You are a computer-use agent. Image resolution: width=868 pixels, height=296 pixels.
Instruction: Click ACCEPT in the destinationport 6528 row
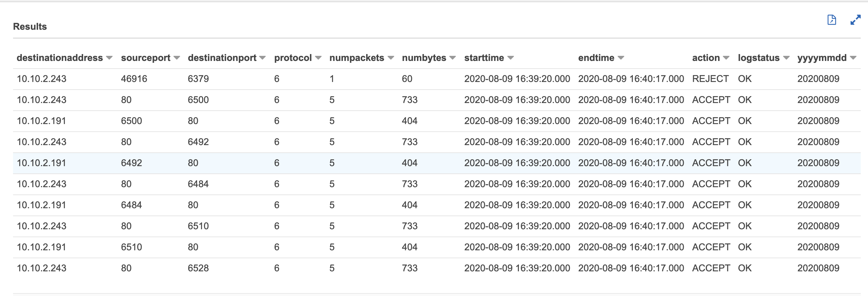711,268
